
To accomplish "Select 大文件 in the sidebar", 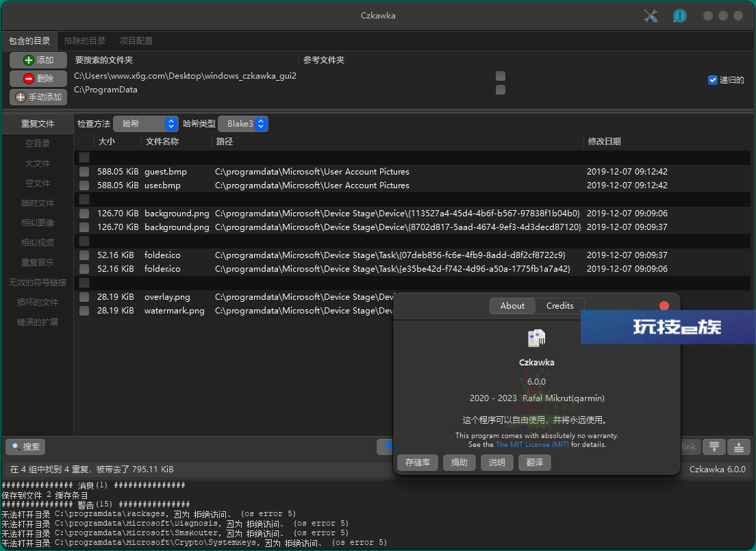I will pyautogui.click(x=38, y=164).
